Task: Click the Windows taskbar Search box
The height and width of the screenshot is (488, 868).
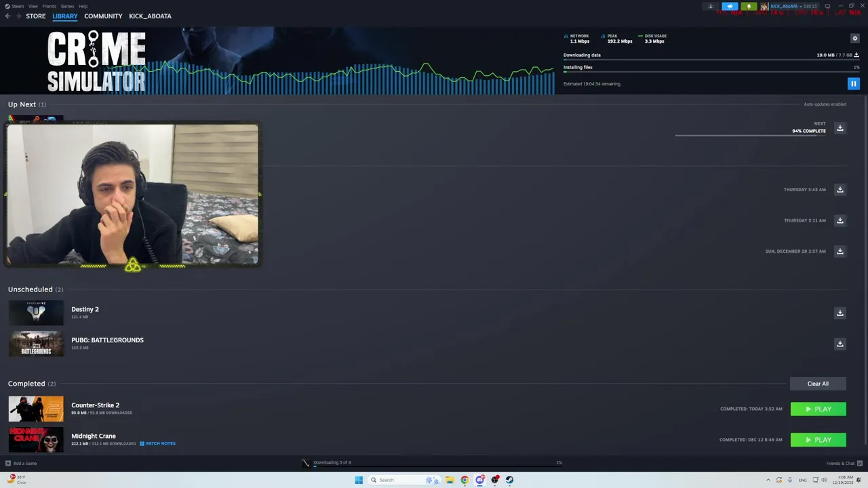Action: point(405,480)
